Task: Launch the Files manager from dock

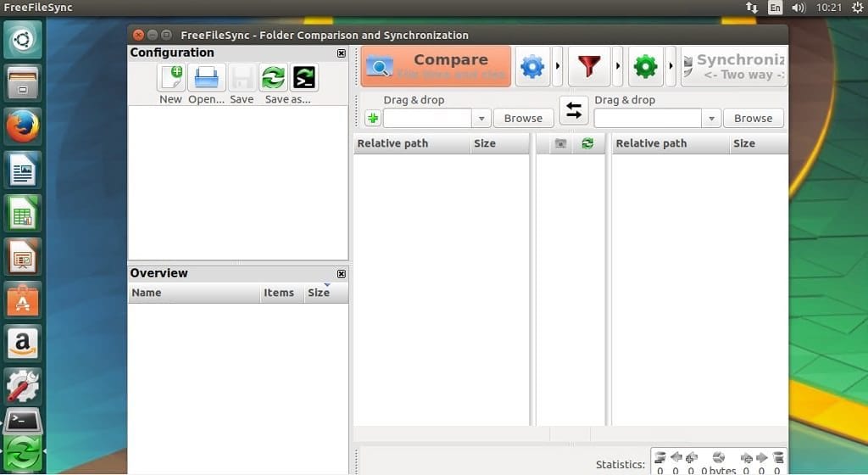Action: tap(23, 83)
